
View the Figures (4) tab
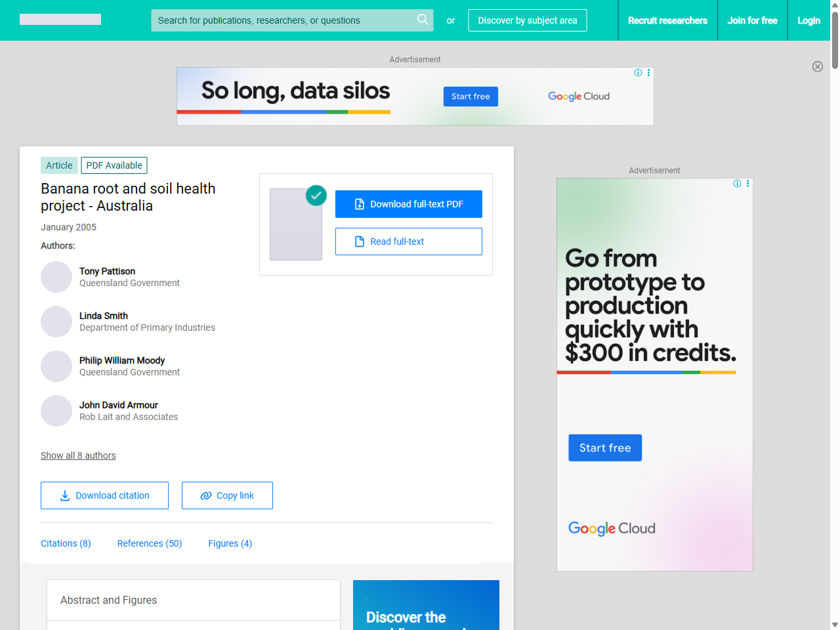tap(230, 543)
